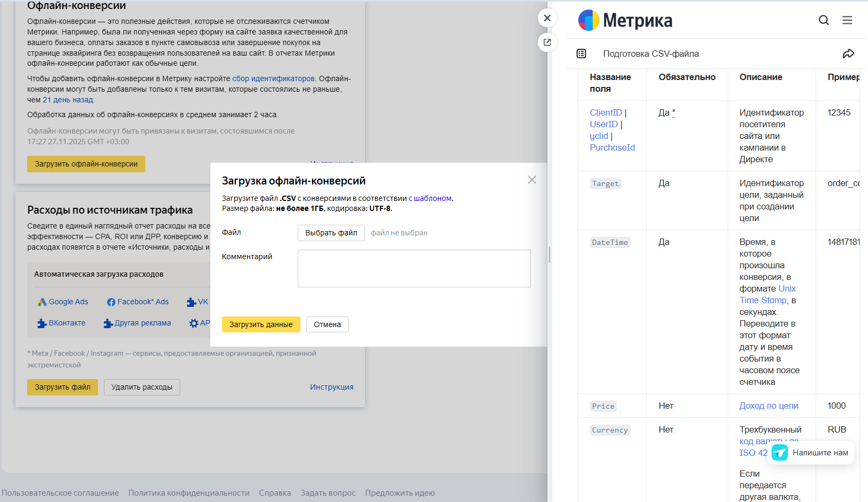Click Загрузить данные to upload conversions
Viewport: 868px width, 502px height.
tap(261, 324)
